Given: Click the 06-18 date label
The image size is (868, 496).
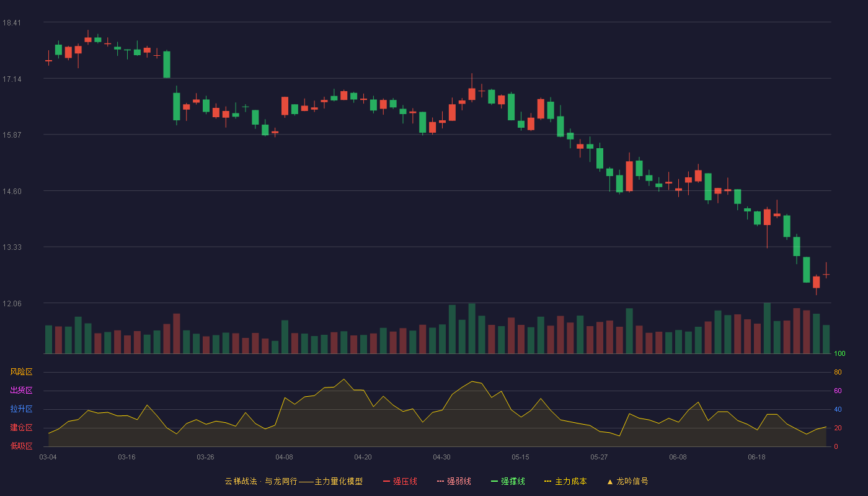Looking at the screenshot, I should point(756,457).
